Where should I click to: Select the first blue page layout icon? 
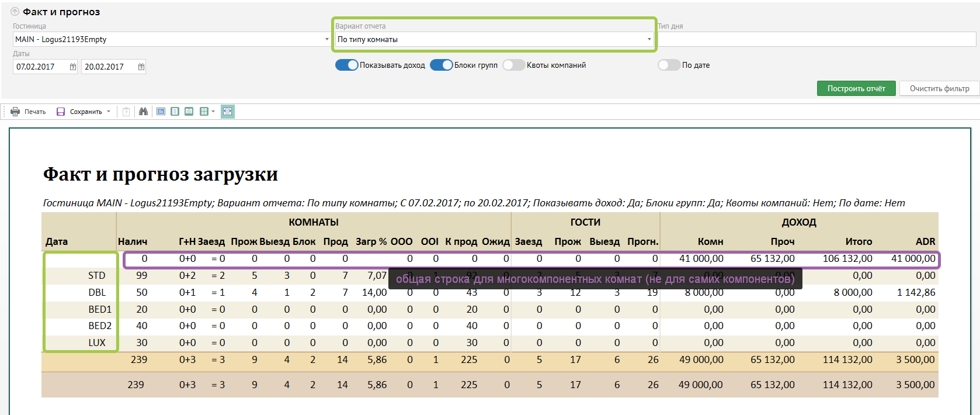tap(161, 112)
